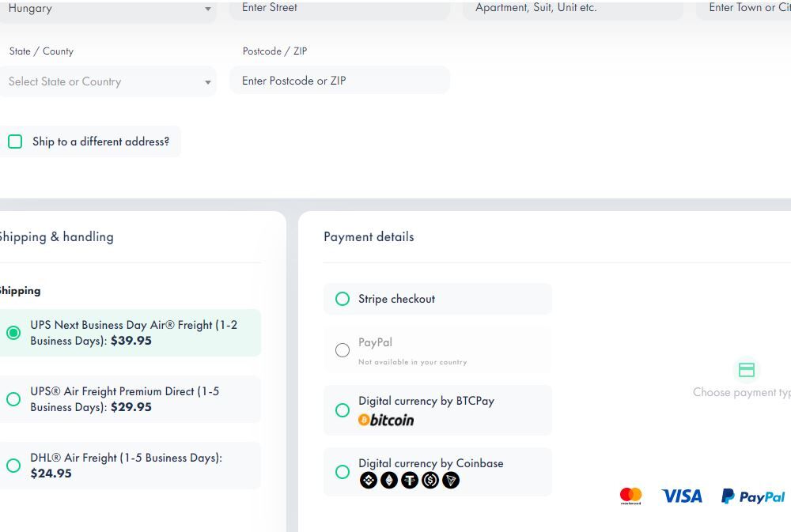Image resolution: width=791 pixels, height=532 pixels.
Task: Click the Enter Postcode or ZIP field
Action: point(339,81)
